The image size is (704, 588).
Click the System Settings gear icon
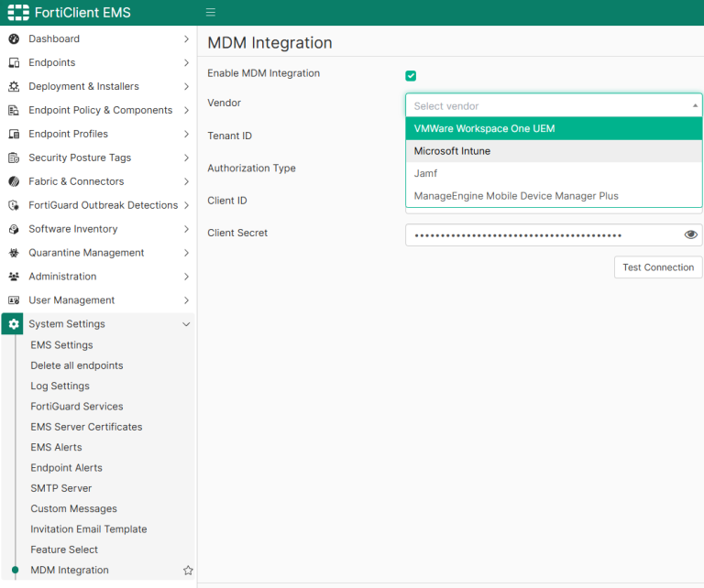click(x=13, y=324)
